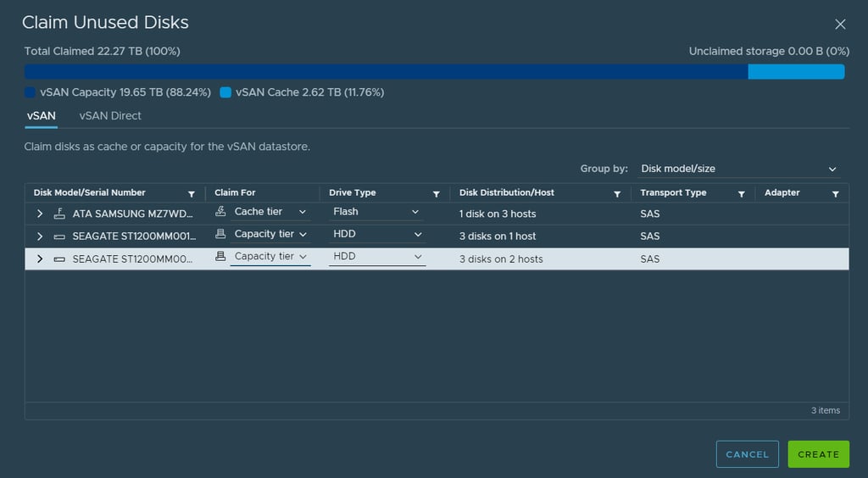Expand the SEAGATE row with 3 disks on 1 host
This screenshot has width=868, height=478.
coord(40,236)
